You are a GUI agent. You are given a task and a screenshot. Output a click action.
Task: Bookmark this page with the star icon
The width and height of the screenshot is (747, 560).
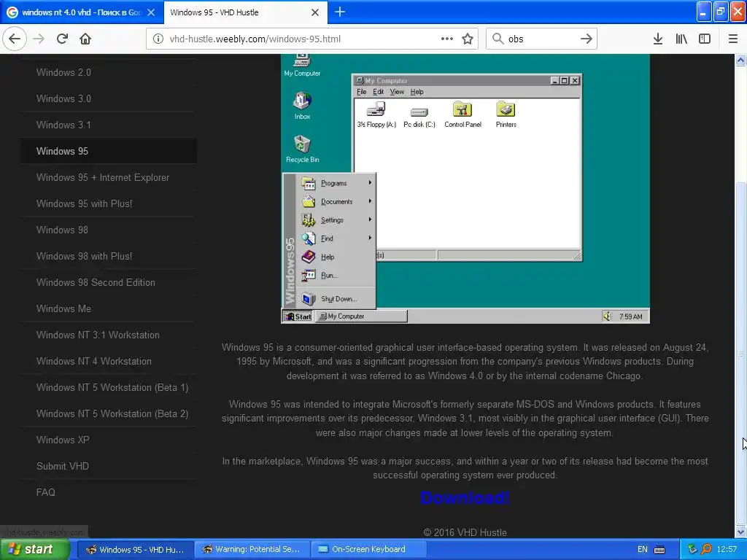(468, 39)
